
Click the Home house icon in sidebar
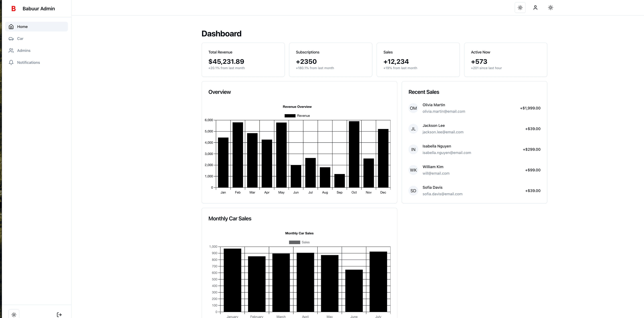(11, 27)
